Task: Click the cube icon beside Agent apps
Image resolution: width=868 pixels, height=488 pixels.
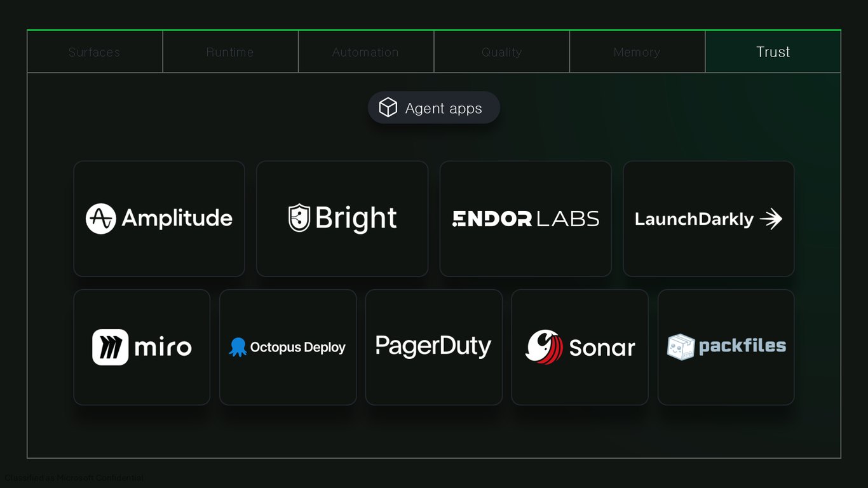Action: pyautogui.click(x=388, y=107)
